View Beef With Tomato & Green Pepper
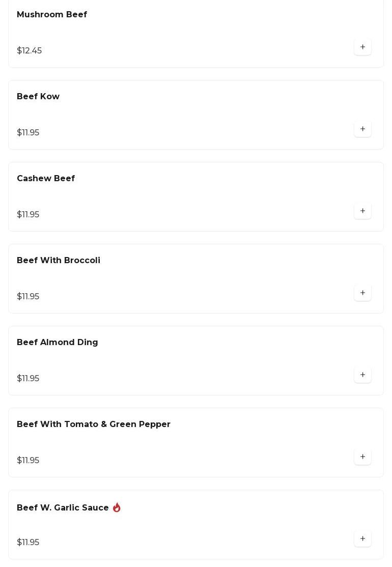Image resolution: width=392 pixels, height=567 pixels. tap(94, 424)
